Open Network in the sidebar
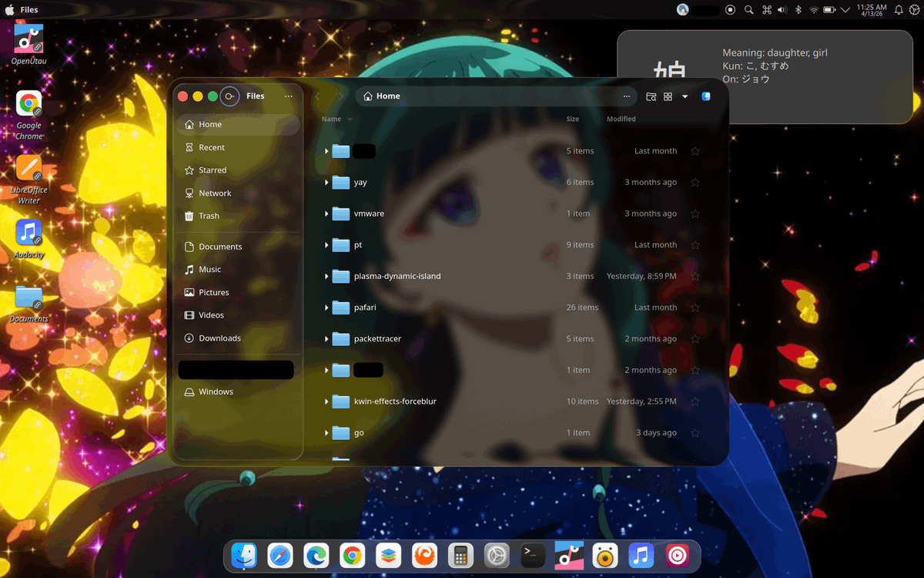 [238, 193]
